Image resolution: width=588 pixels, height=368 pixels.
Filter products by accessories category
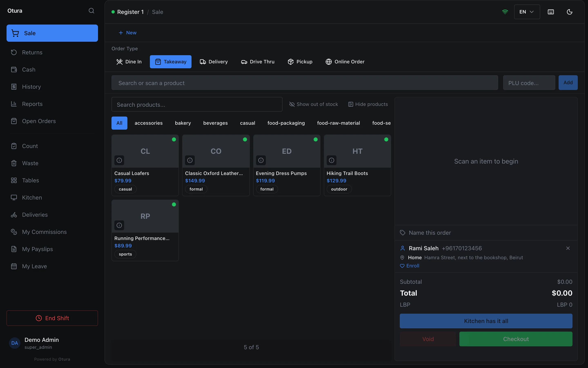[x=149, y=123]
